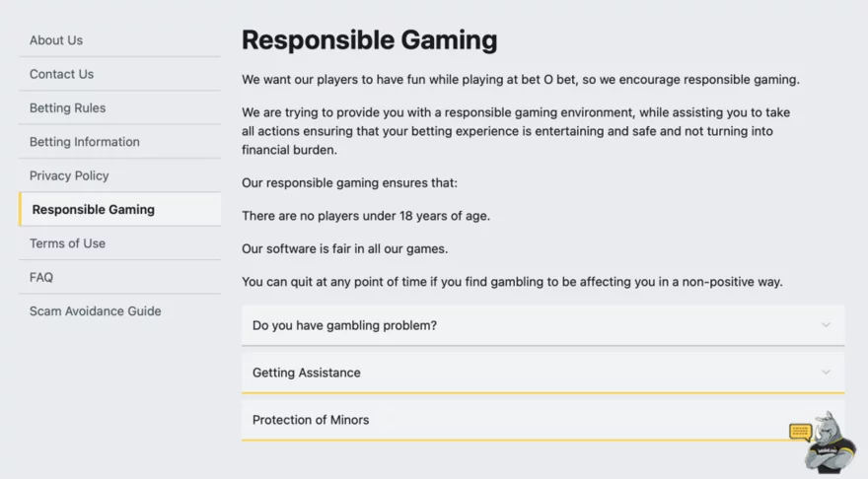
Task: Open Betting Rules from the sidebar
Action: tap(67, 108)
